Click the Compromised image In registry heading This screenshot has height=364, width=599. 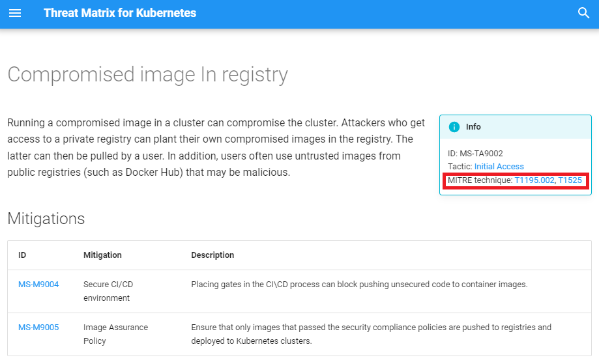click(147, 74)
